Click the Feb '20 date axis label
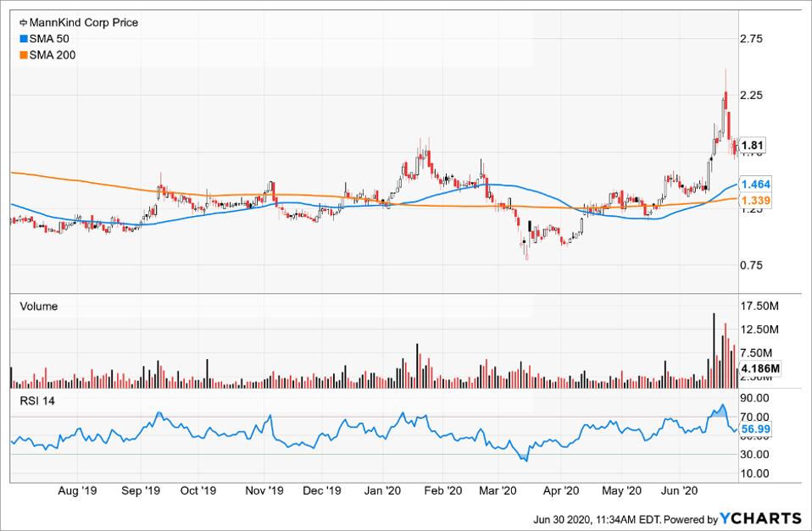 (442, 490)
